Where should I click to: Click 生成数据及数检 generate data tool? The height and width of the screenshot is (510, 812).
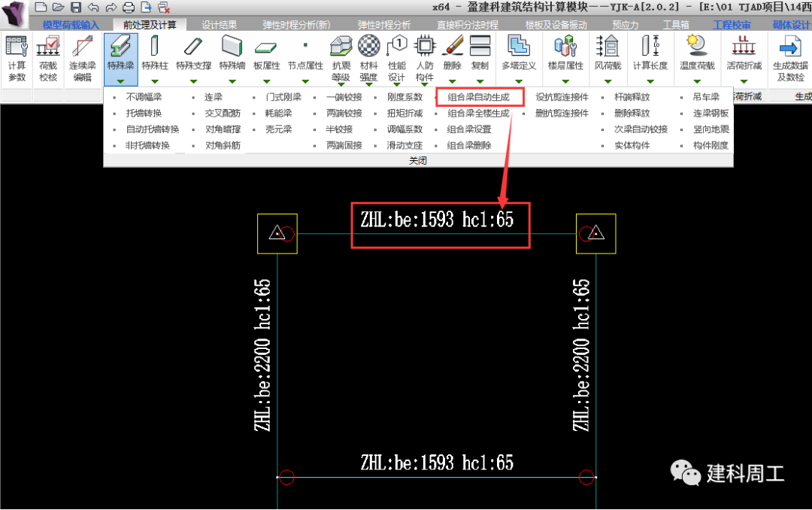790,59
